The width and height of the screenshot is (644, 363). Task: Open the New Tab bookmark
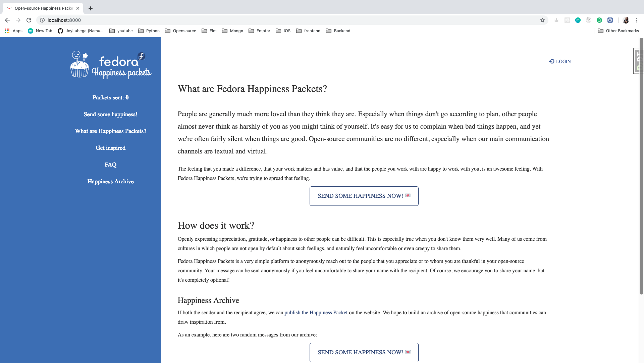[40, 31]
